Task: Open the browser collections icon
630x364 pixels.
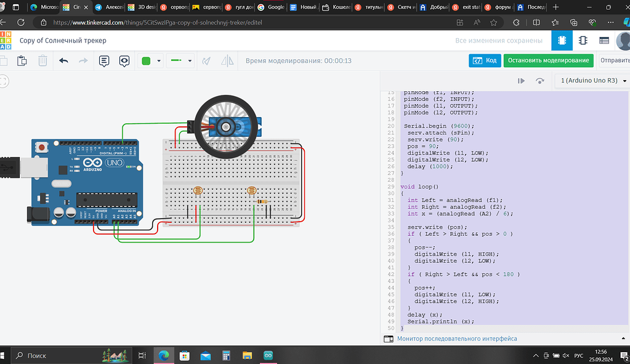Action: coord(573,23)
